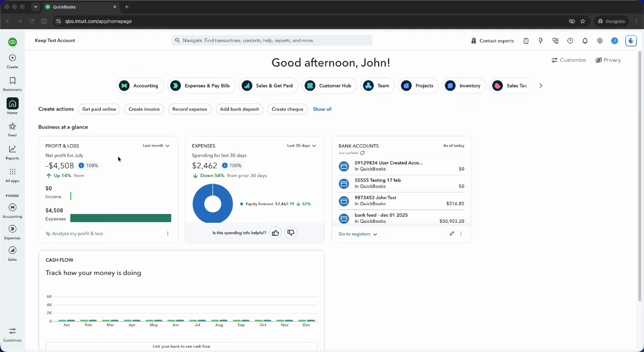Open Bank Accounts card more options
Viewport: 644px width, 352px height.
(461, 233)
